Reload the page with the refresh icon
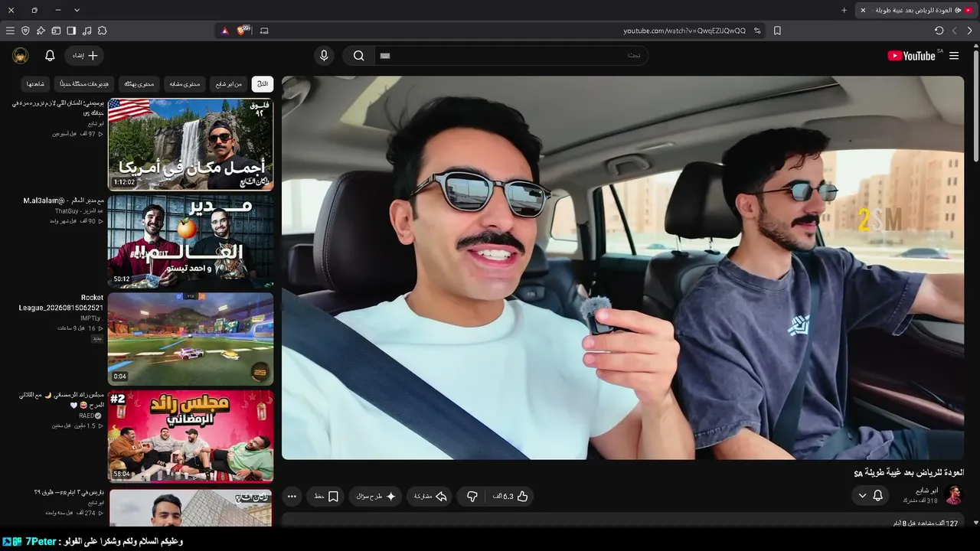Screen dimensions: 980x551 [x=939, y=31]
